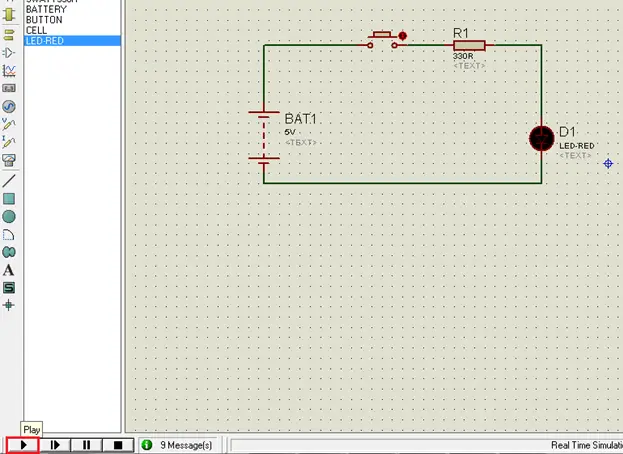Pick the Voltage Probe tool
The width and height of the screenshot is (623, 454).
click(x=9, y=124)
